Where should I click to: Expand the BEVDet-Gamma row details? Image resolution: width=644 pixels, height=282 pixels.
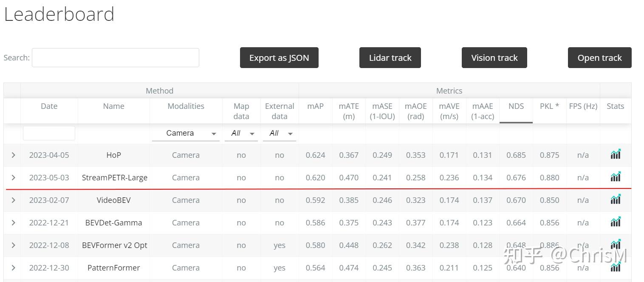click(x=13, y=222)
